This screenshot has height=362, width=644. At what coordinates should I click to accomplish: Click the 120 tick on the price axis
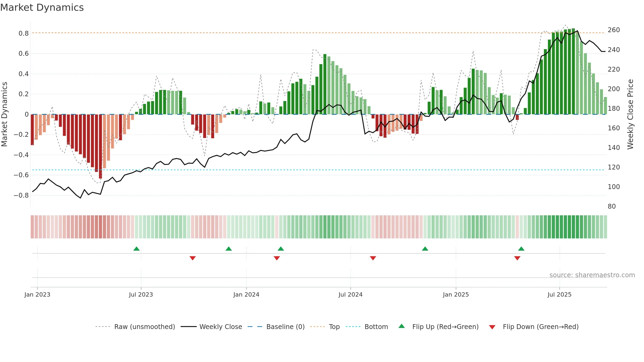click(x=614, y=167)
